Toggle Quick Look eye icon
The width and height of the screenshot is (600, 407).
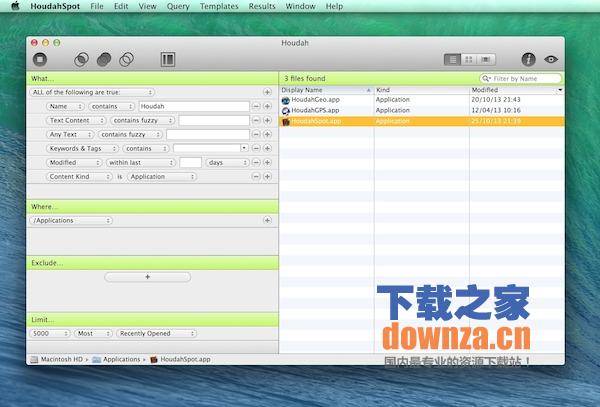coord(551,59)
